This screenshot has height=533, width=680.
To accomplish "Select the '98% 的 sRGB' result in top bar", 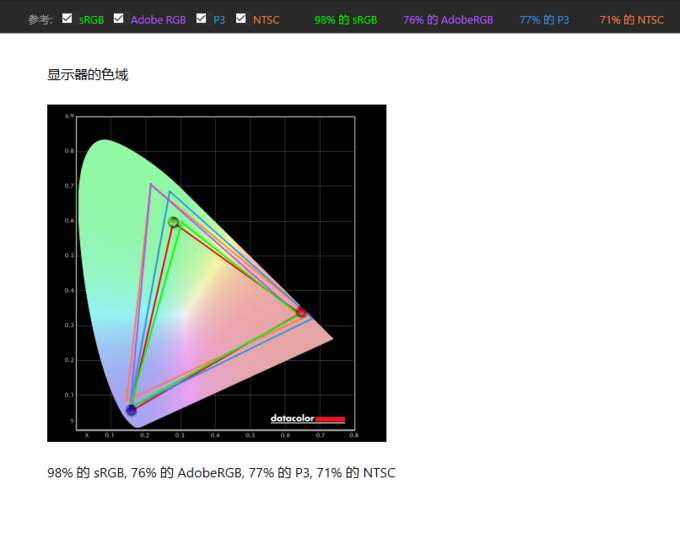I will [346, 20].
